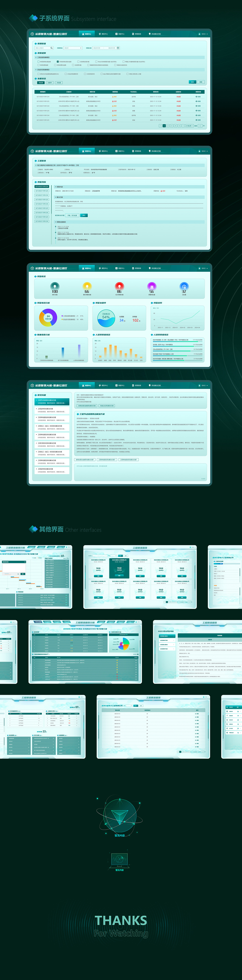Switch to 预警报表 tab on the dashboard screen

(137, 268)
